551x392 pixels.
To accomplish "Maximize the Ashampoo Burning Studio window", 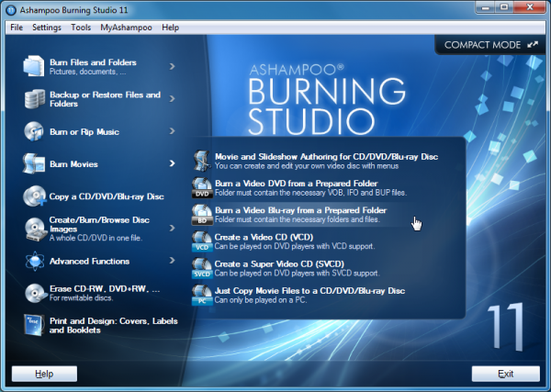I will pyautogui.click(x=504, y=7).
